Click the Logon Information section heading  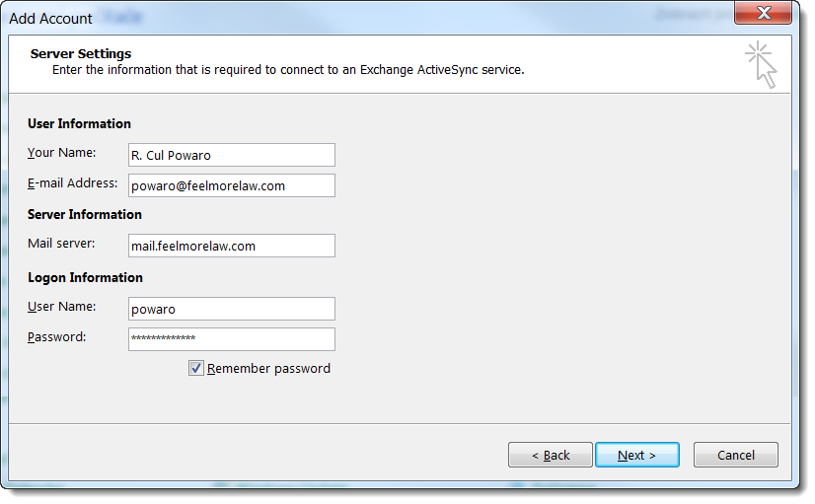85,278
